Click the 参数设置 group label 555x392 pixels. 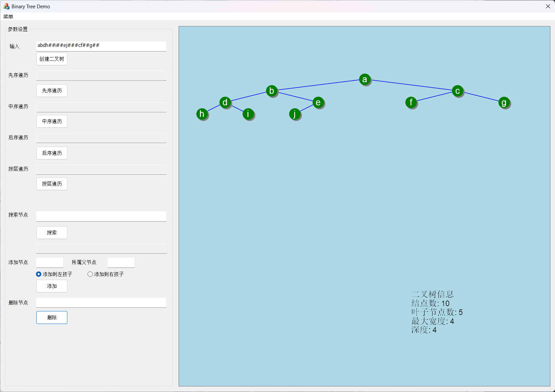[18, 29]
